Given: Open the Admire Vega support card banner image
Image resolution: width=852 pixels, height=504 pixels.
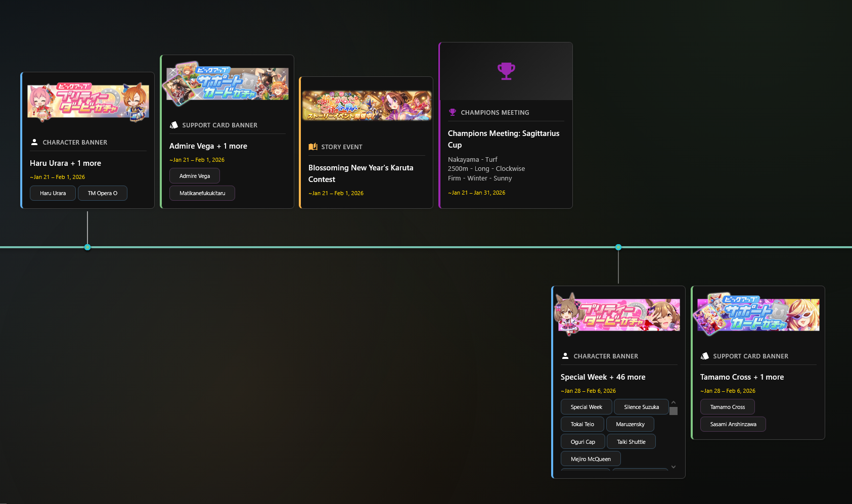Looking at the screenshot, I should tap(225, 84).
